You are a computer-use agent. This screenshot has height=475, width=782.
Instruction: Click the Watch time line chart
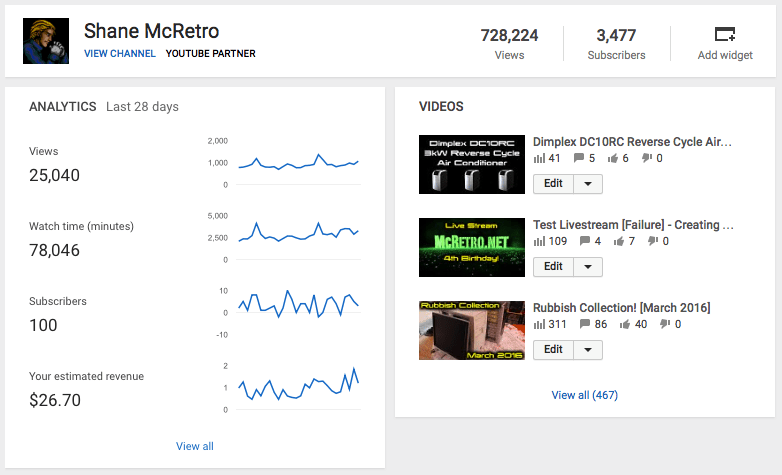coord(298,238)
